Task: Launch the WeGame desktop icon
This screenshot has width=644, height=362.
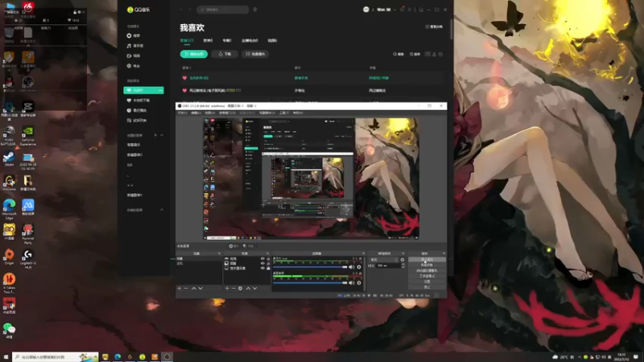Action: (9, 181)
